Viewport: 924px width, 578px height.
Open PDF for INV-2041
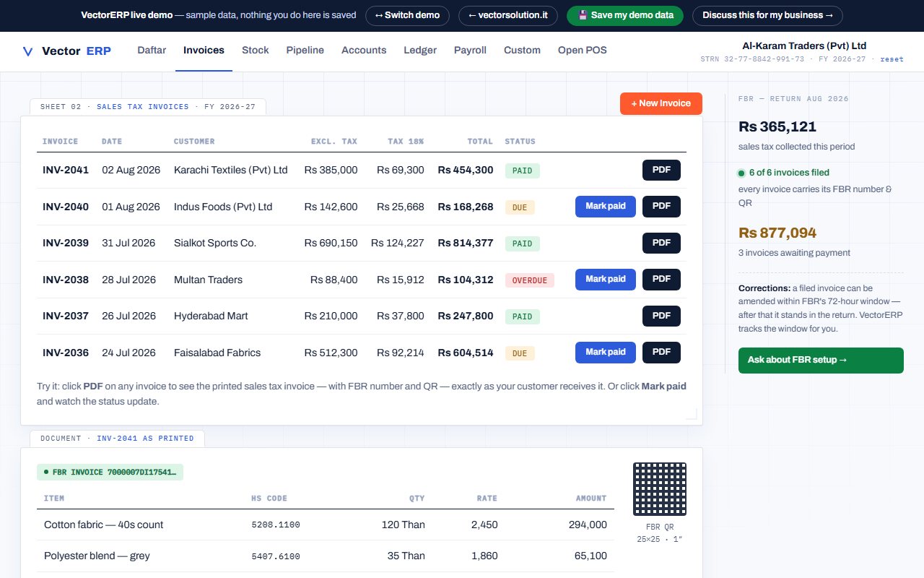coord(661,170)
